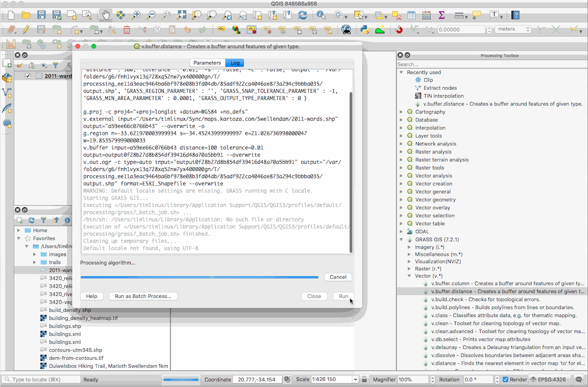Image resolution: width=588 pixels, height=387 pixels.
Task: Collapse the Vector (v.*) subgroup
Action: click(410, 276)
